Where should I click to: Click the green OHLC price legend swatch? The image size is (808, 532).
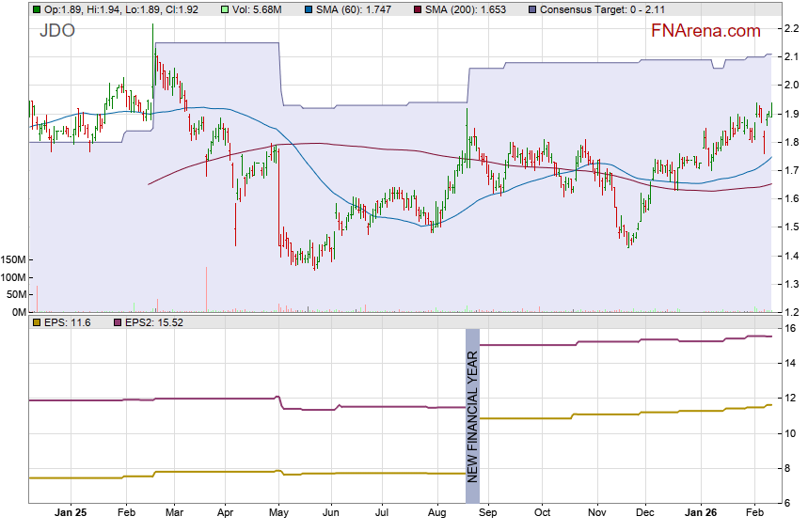36,8
